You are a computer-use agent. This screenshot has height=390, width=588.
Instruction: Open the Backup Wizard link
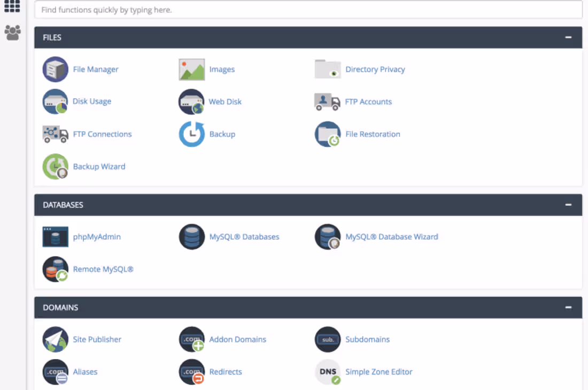click(x=99, y=167)
